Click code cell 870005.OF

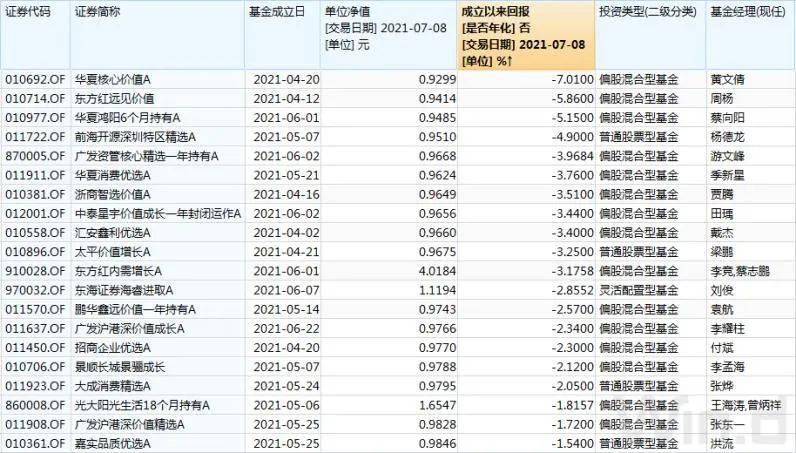click(x=35, y=156)
